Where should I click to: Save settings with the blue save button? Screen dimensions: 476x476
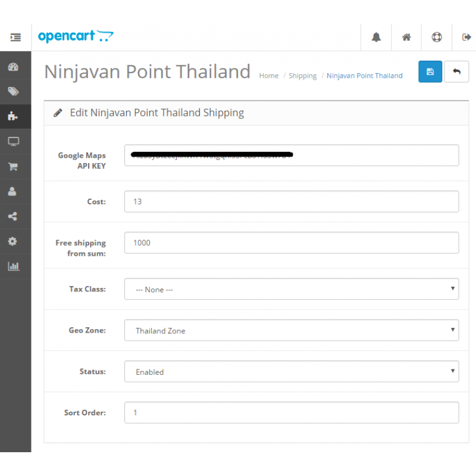(x=430, y=72)
